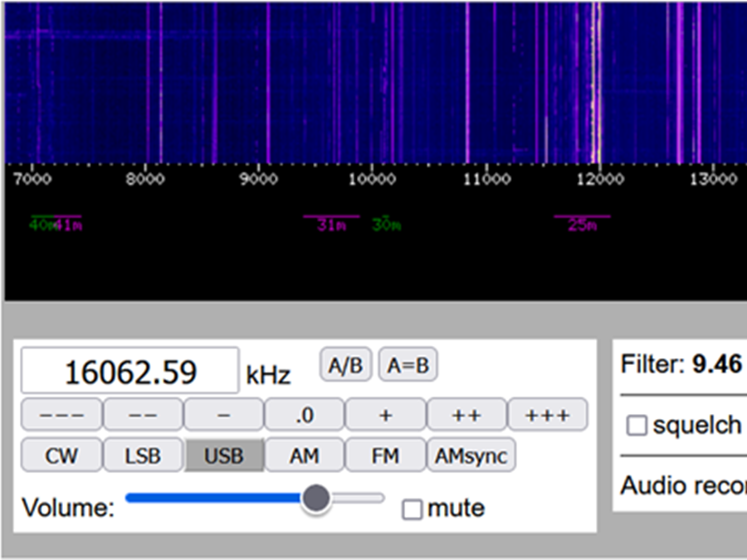Tune down with the --- step button
Screen dimensions: 747x560
point(61,414)
